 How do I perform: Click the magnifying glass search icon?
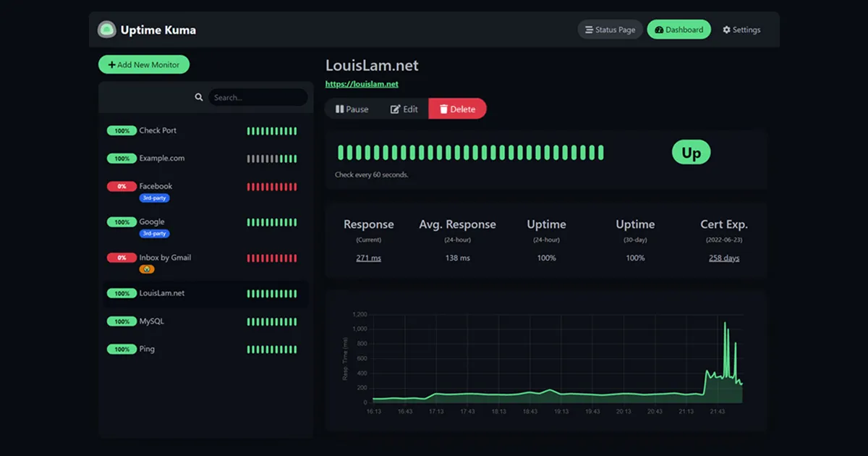(x=199, y=96)
